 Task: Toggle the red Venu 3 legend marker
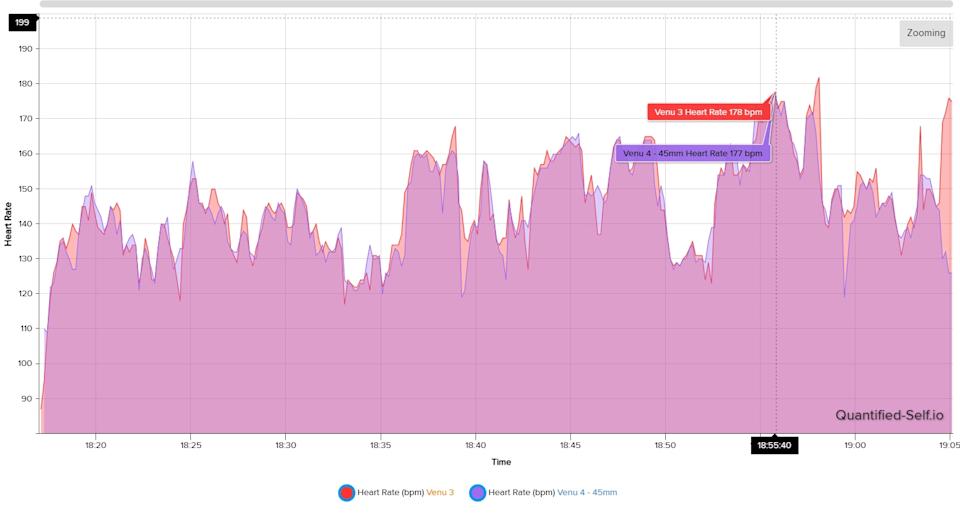tap(346, 492)
